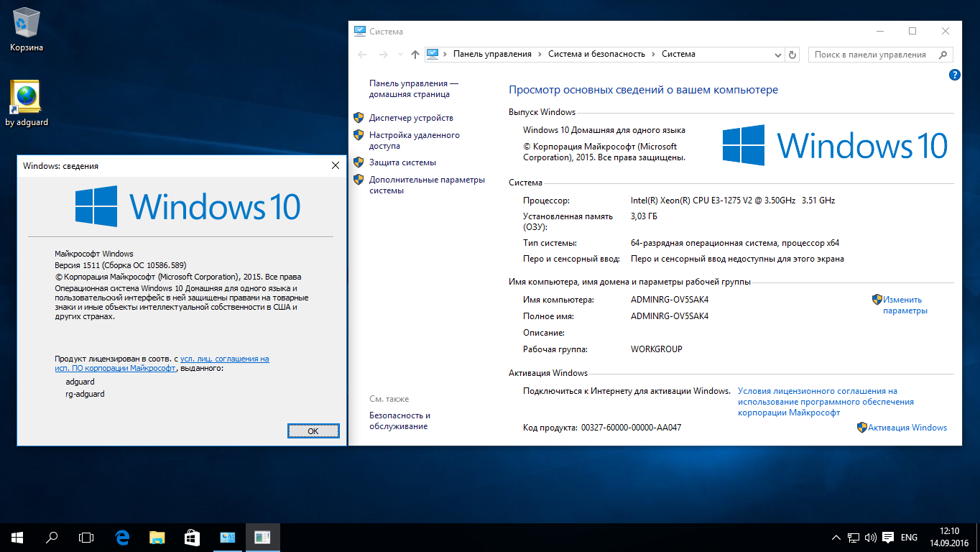The width and height of the screenshot is (980, 552).
Task: Open the blue Help question mark
Action: (x=954, y=75)
